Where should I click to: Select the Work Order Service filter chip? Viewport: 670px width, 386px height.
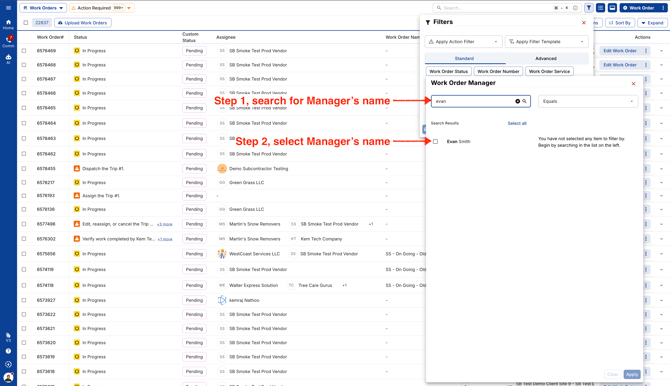click(550, 71)
